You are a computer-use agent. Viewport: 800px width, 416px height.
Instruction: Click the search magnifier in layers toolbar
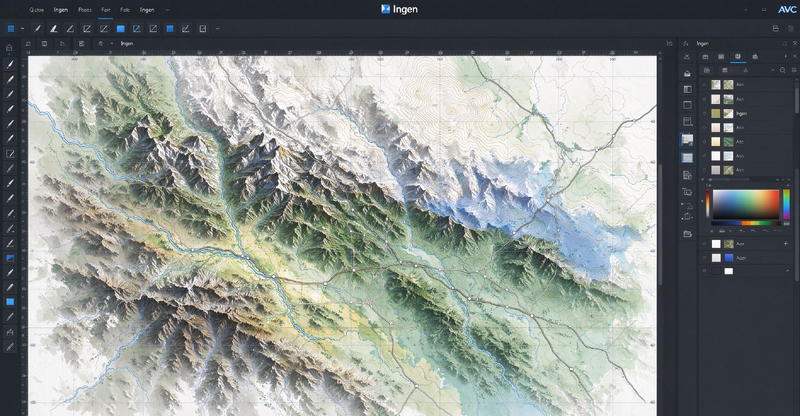point(782,70)
